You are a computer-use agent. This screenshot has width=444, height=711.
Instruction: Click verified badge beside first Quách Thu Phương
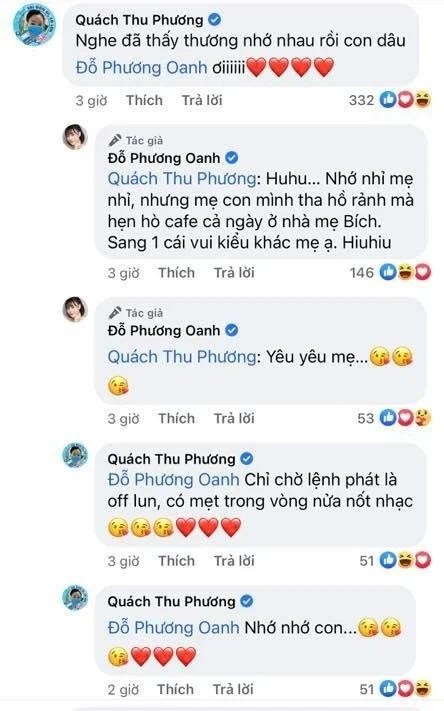click(x=214, y=19)
